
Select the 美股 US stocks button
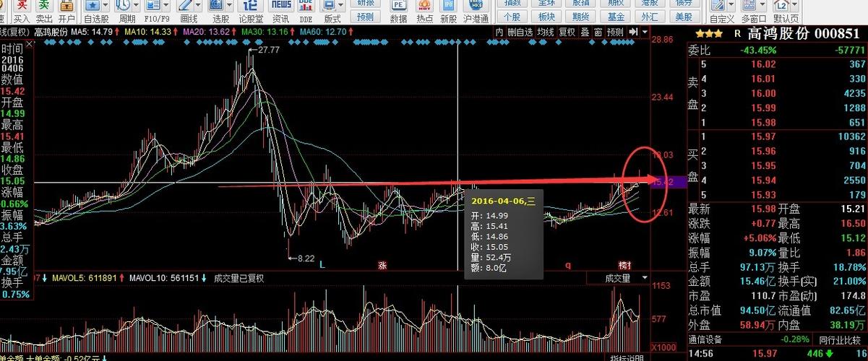point(684,17)
